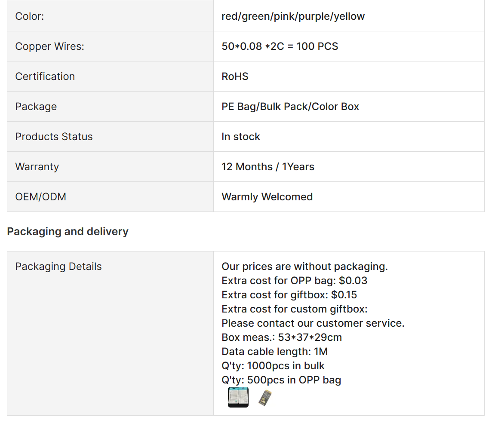
Task: Click the '12 Months / 1Years' value
Action: (x=267, y=167)
